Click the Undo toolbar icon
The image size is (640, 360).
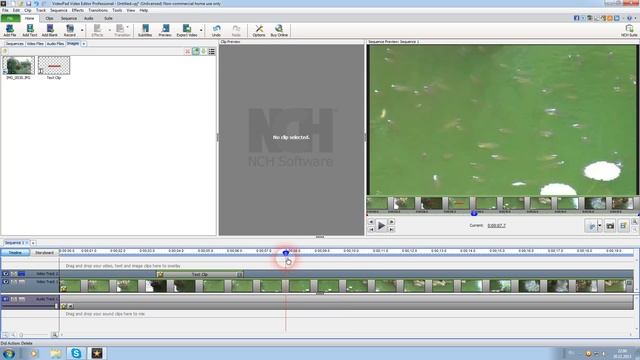pos(216,30)
